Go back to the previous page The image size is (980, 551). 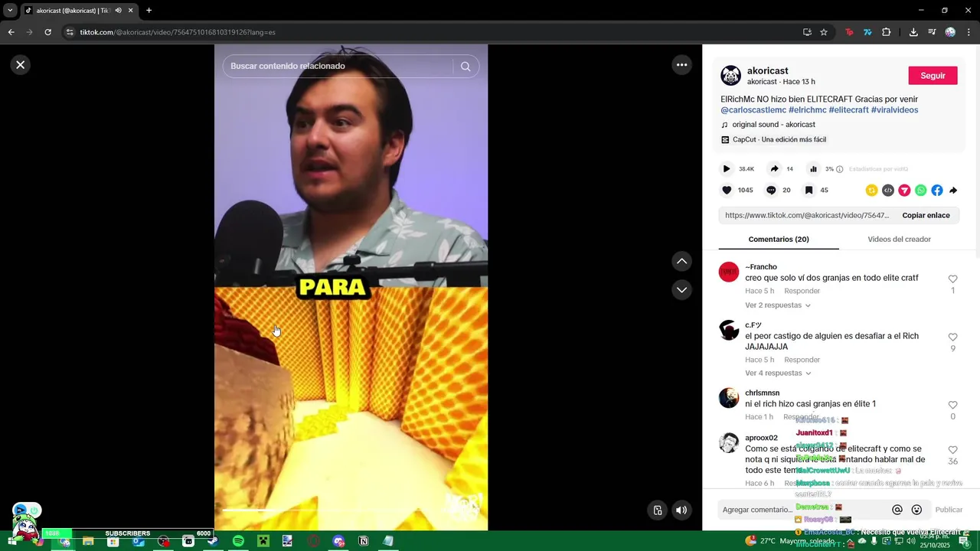tap(11, 32)
